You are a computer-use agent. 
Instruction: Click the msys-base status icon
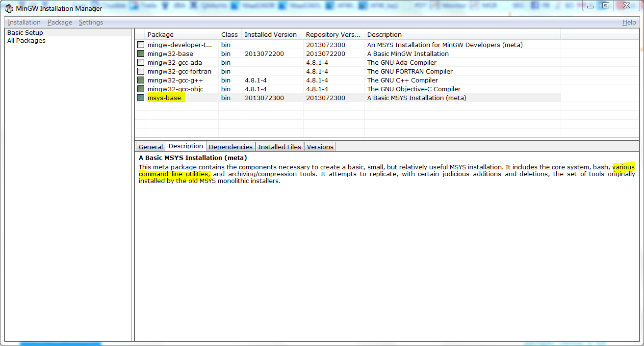[x=141, y=98]
